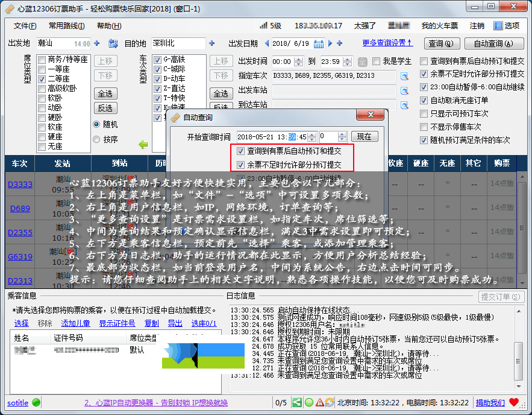
Task: Adjust departure end time 23:59 spinner
Action: tap(348, 62)
